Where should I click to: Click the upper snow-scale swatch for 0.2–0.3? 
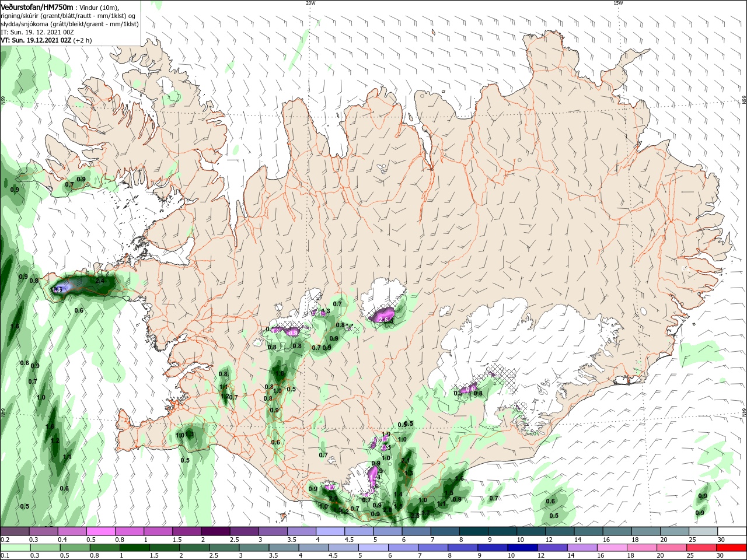15,531
